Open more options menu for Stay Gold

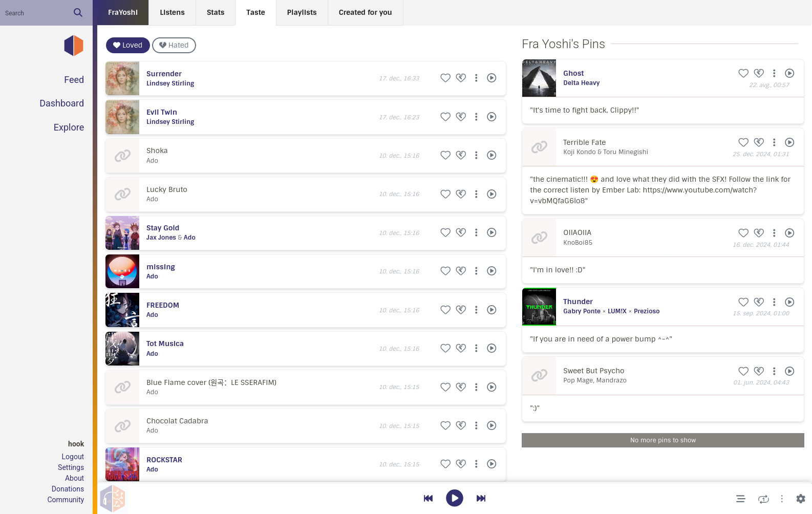(476, 232)
